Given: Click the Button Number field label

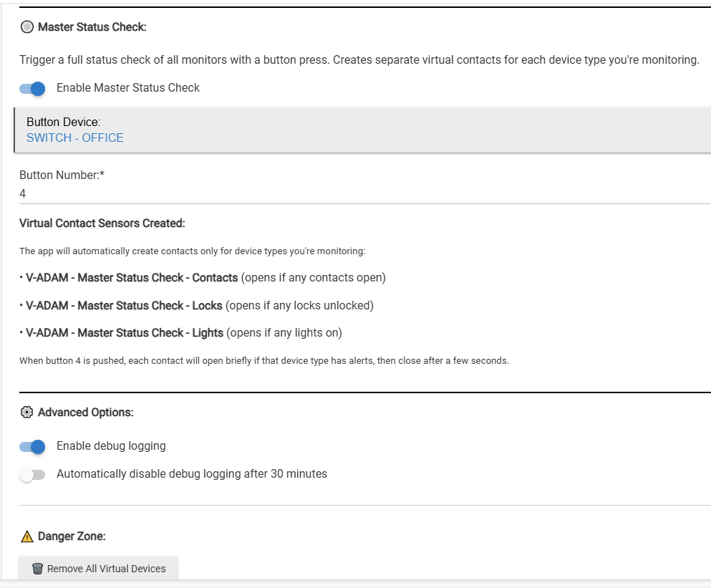Looking at the screenshot, I should (x=62, y=175).
